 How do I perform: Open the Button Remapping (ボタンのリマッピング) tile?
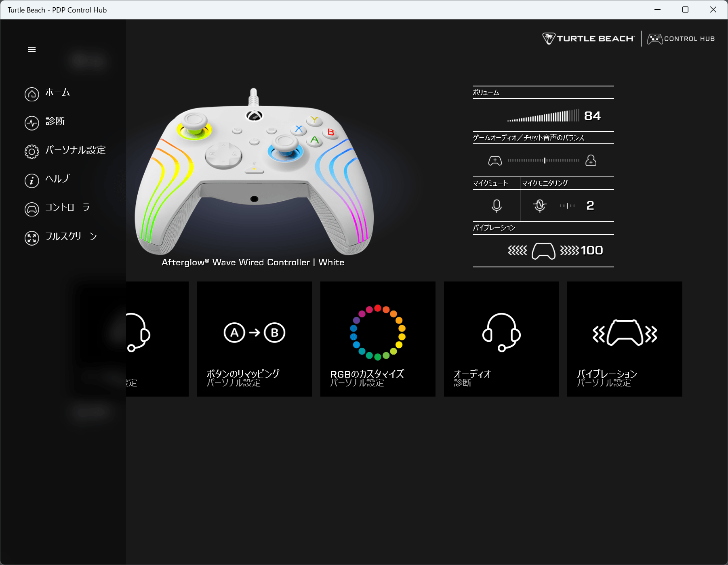255,339
